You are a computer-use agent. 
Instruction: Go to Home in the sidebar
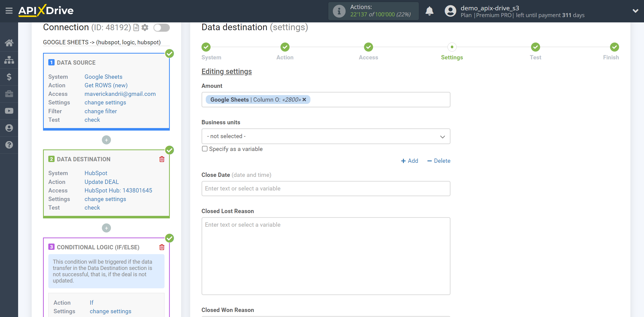[9, 43]
